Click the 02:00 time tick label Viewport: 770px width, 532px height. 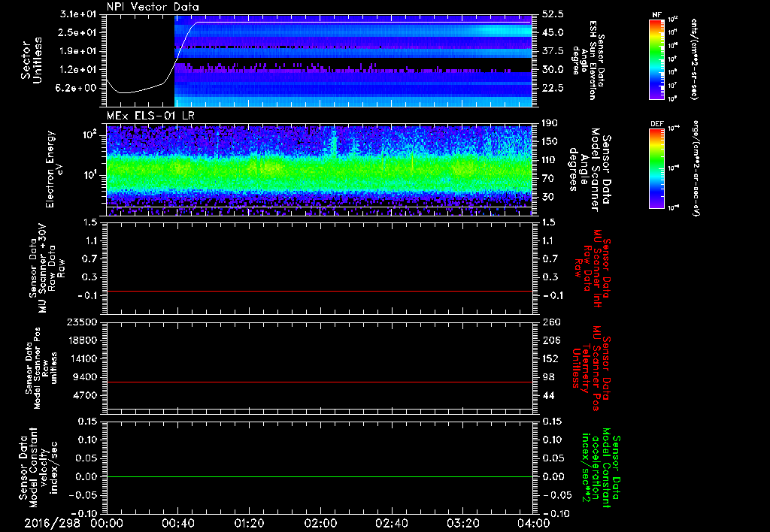pyautogui.click(x=320, y=524)
